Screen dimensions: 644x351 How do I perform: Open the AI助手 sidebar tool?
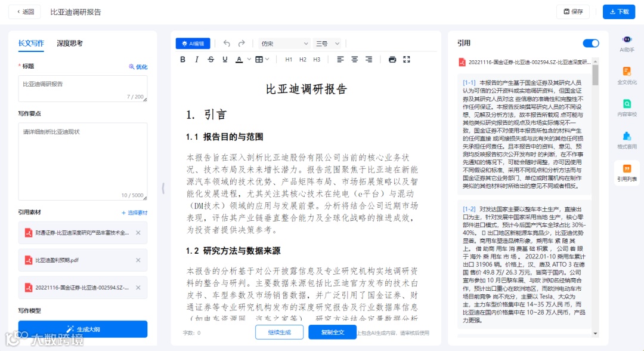click(x=627, y=44)
